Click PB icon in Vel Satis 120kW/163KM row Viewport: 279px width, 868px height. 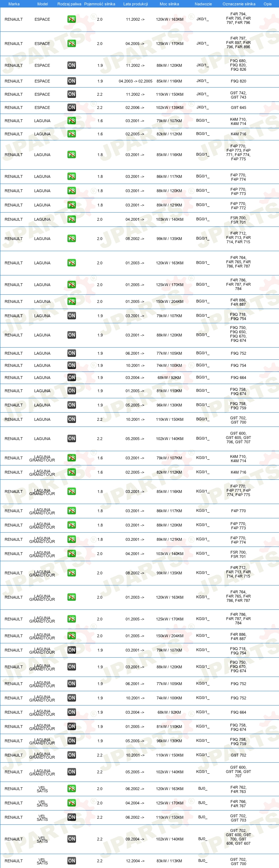tap(72, 789)
